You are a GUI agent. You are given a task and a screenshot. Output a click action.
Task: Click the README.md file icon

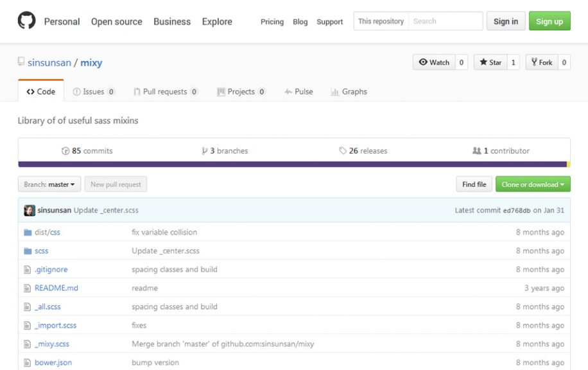pos(28,288)
